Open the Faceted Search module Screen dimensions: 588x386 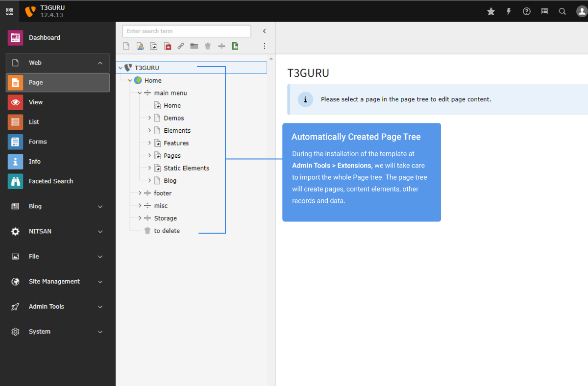(57, 181)
